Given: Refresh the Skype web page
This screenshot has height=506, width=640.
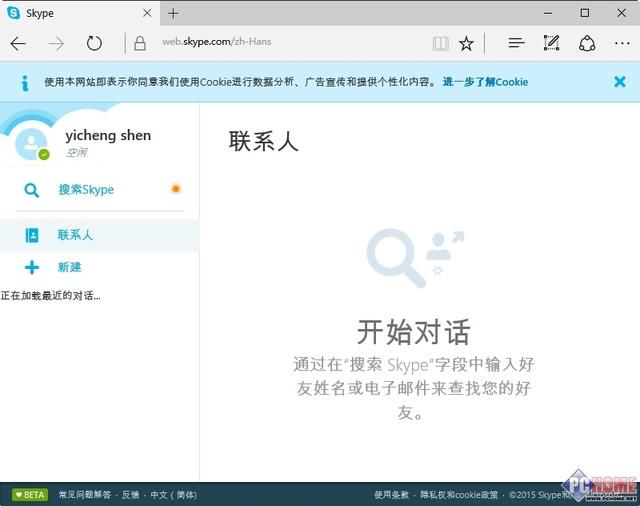Looking at the screenshot, I should point(94,43).
